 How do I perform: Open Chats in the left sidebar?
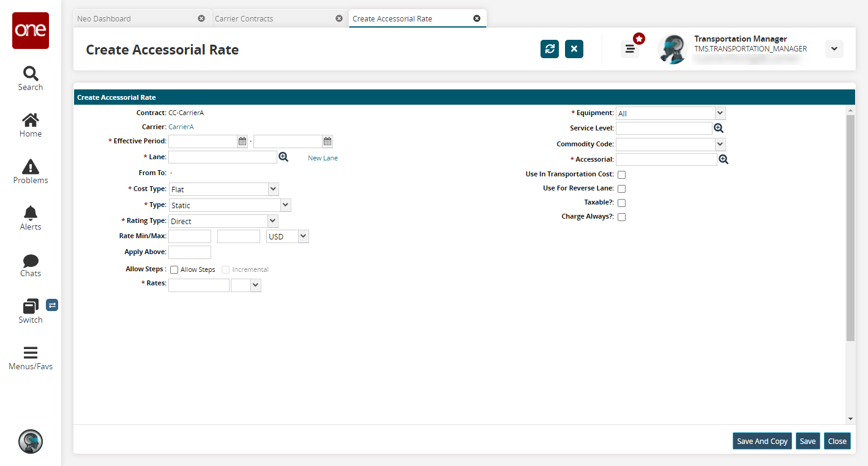point(30,265)
